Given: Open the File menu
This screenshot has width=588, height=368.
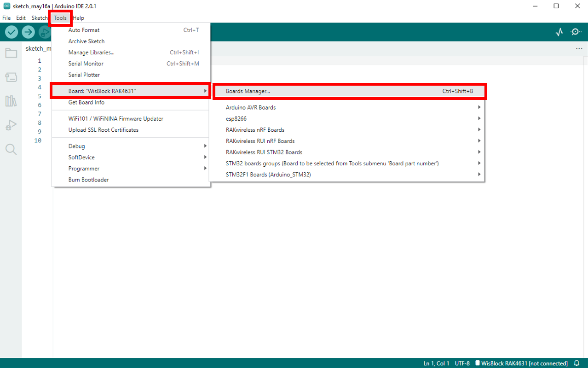Looking at the screenshot, I should [6, 18].
